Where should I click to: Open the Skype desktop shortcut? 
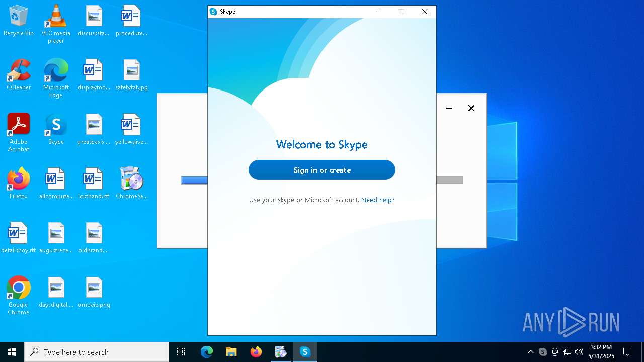56,130
